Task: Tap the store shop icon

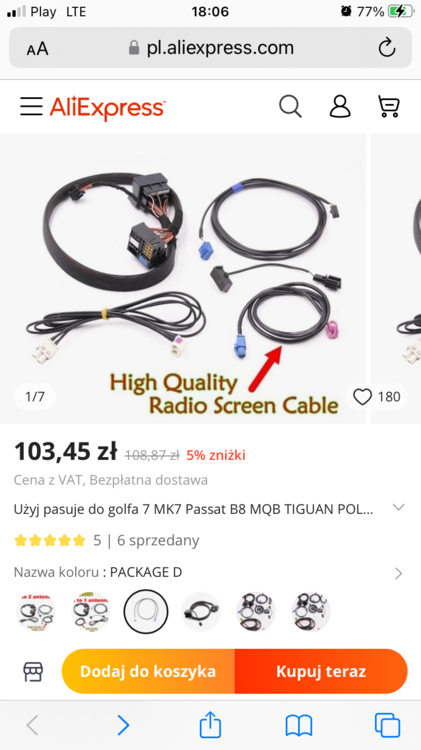Action: click(33, 672)
